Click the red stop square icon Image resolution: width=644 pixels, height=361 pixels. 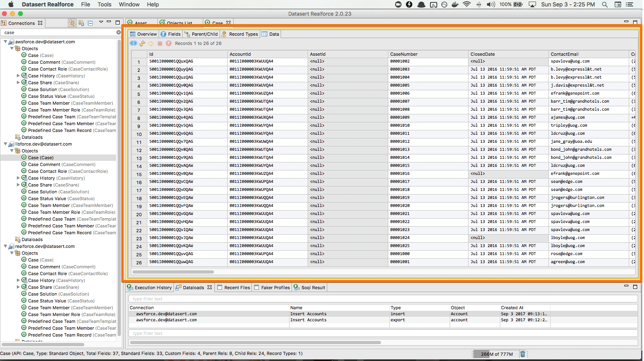pyautogui.click(x=160, y=43)
